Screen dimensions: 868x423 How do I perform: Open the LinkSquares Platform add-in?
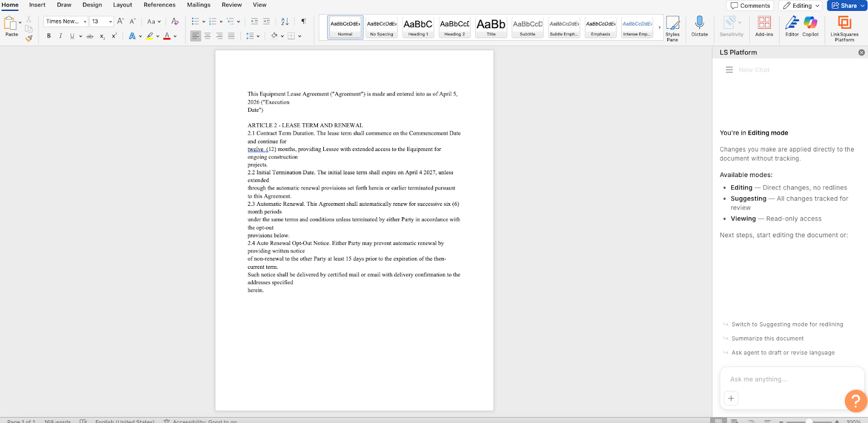point(844,27)
